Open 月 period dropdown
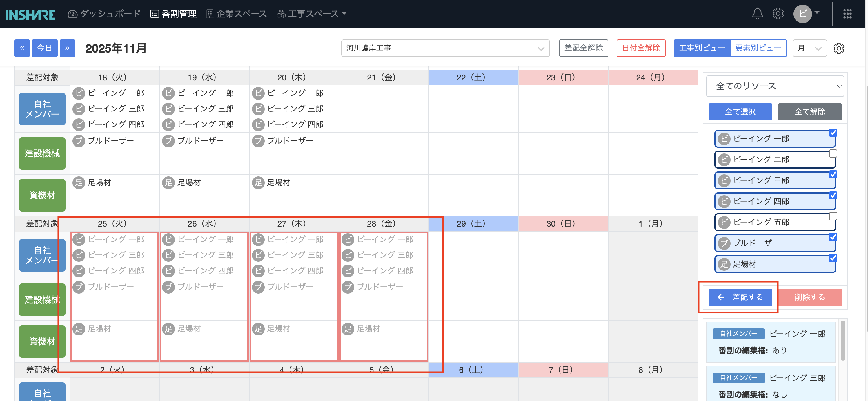The height and width of the screenshot is (401, 868). click(x=809, y=48)
